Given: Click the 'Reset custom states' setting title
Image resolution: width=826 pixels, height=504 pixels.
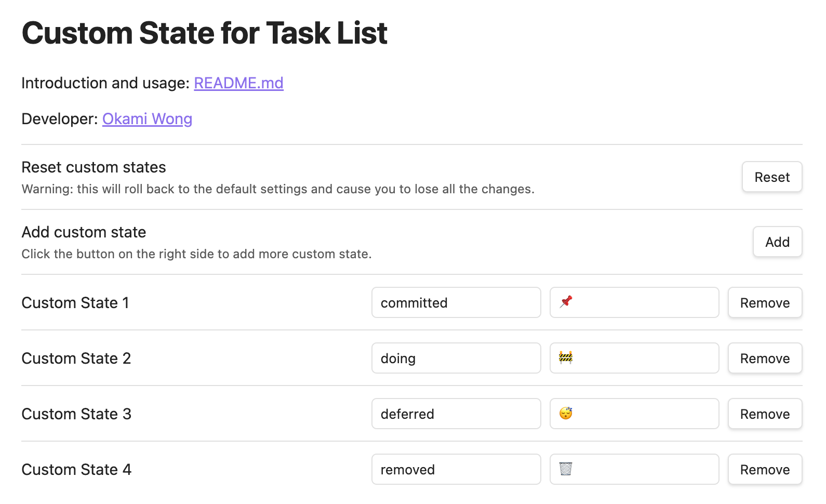Looking at the screenshot, I should pos(94,167).
